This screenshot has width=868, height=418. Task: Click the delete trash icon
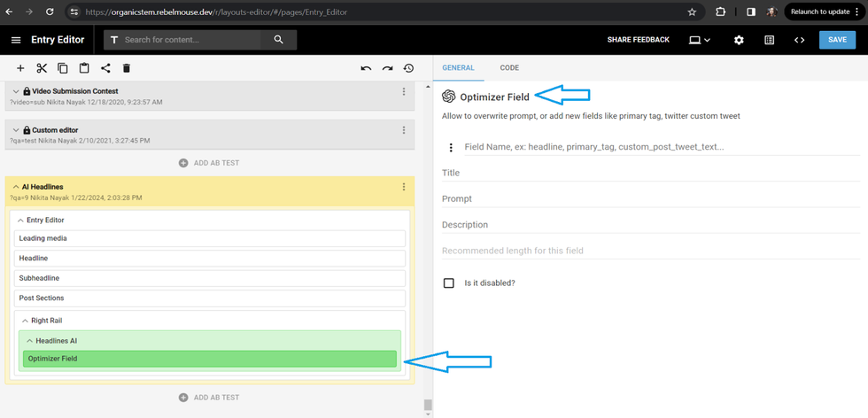[x=126, y=68]
